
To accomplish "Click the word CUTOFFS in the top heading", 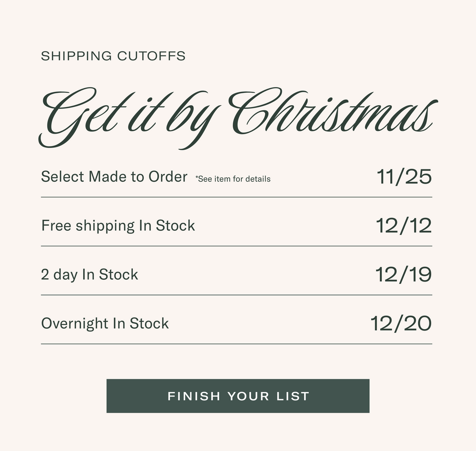I will click(x=151, y=56).
